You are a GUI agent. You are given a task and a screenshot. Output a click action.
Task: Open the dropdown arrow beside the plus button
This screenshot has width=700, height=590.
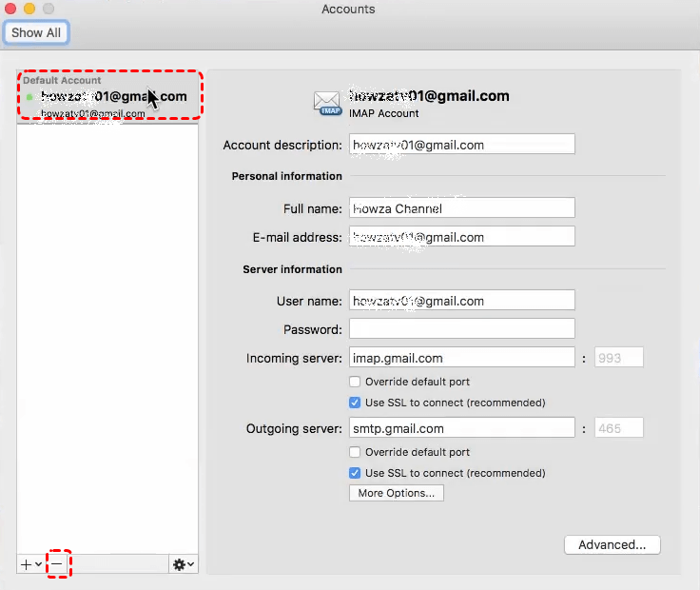(38, 564)
